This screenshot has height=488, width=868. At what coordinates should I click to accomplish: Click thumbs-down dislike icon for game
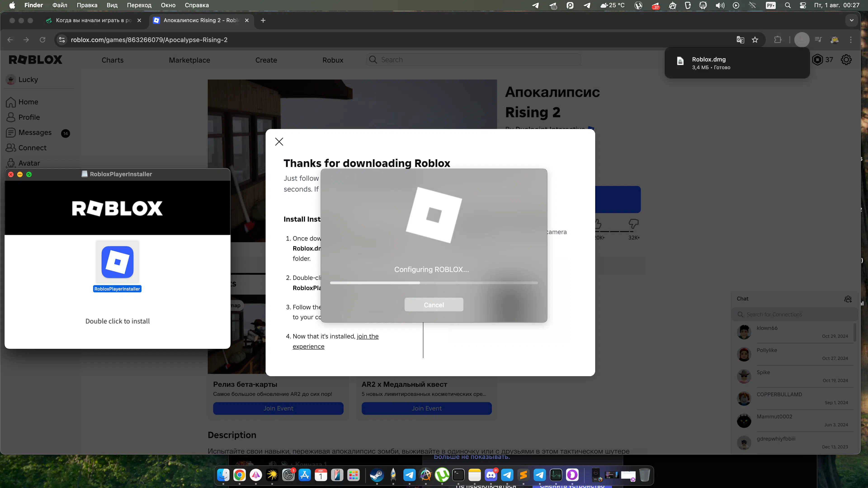633,224
